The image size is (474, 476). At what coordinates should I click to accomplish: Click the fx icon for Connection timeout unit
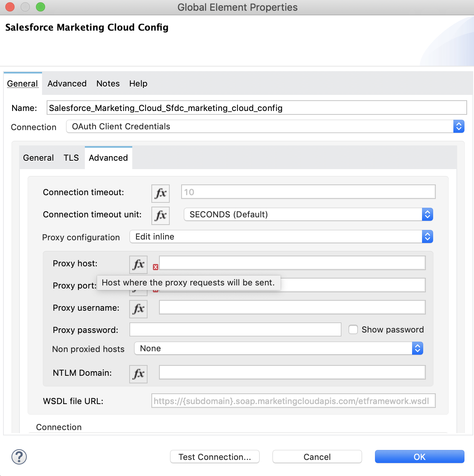coord(160,216)
